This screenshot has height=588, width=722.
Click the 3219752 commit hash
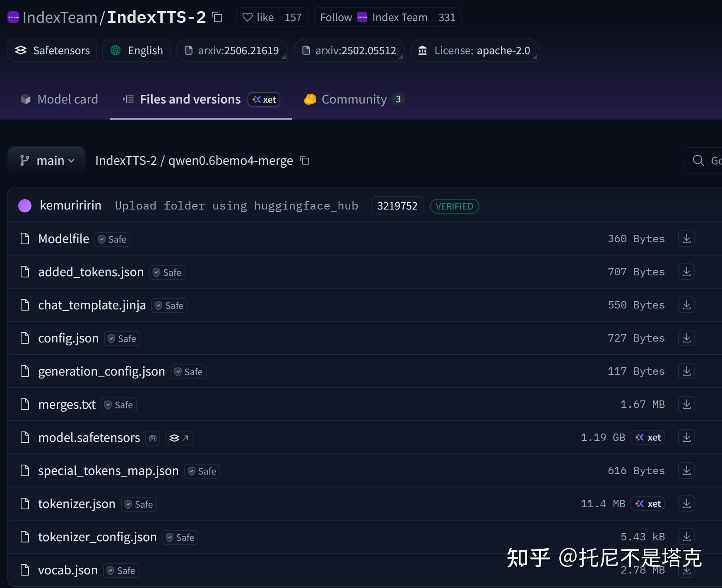click(x=397, y=205)
